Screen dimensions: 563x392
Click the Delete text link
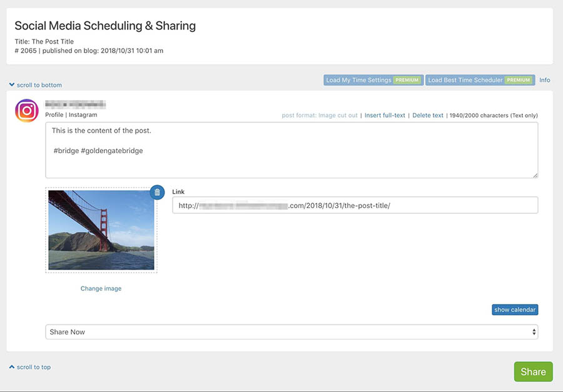(x=428, y=116)
